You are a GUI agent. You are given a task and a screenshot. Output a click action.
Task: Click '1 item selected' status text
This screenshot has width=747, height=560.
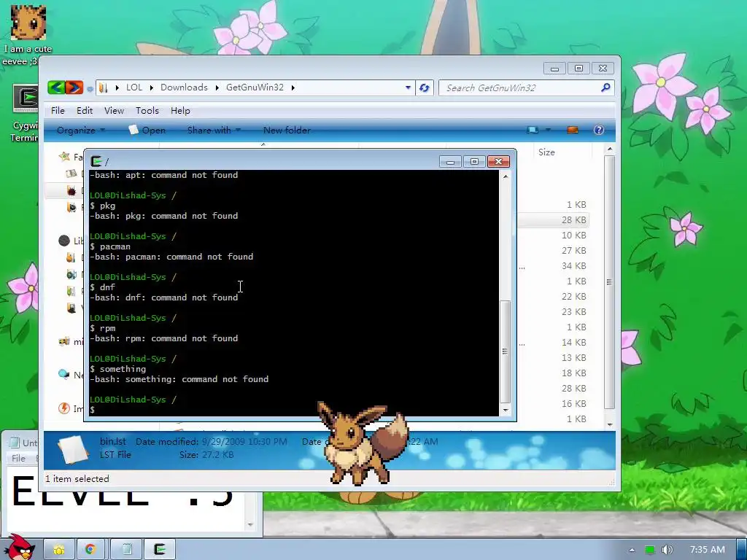click(77, 479)
